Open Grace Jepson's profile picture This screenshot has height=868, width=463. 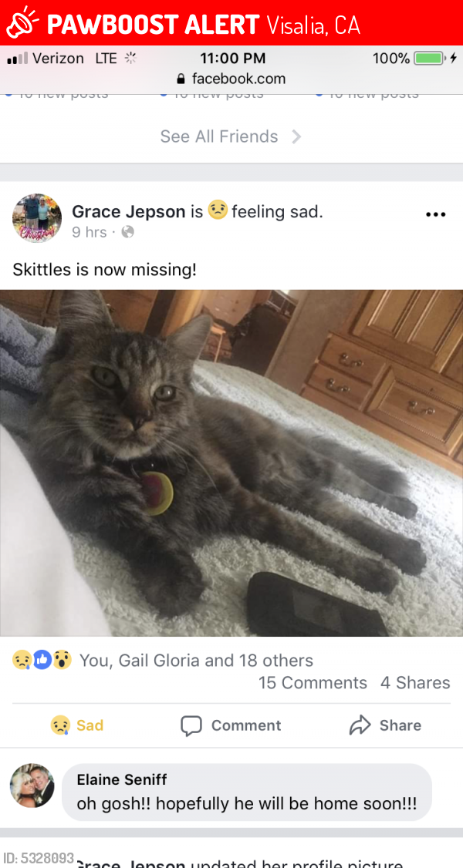(x=37, y=218)
